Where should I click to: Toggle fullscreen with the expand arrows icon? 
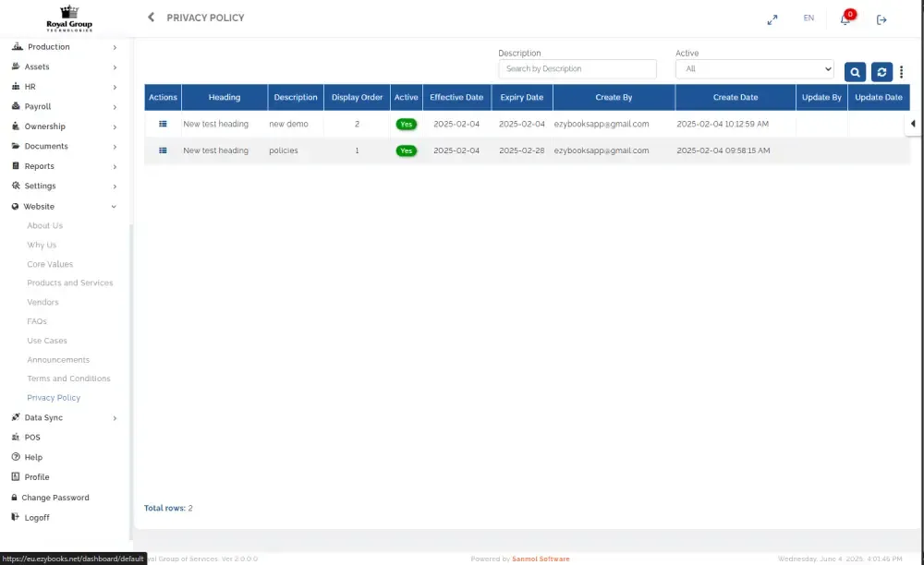coord(772,19)
